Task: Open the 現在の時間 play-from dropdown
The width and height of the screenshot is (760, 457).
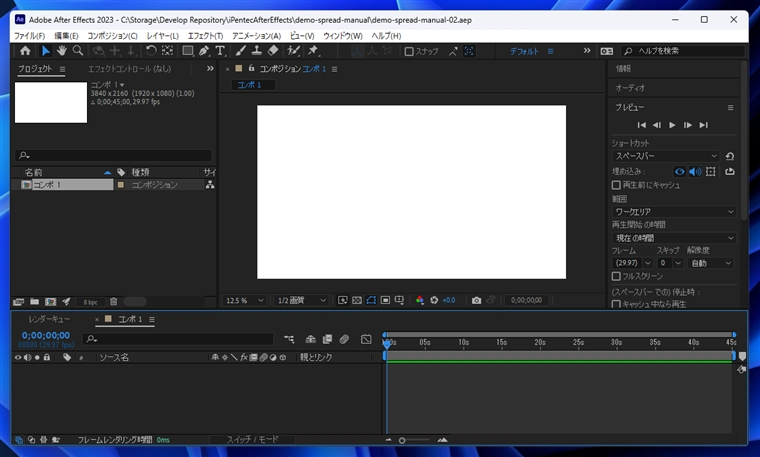Action: pos(674,238)
